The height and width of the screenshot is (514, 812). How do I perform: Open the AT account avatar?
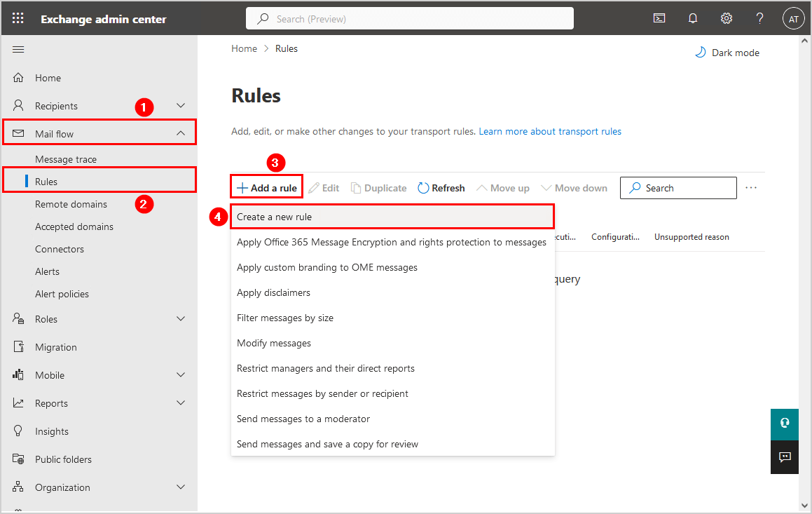793,19
